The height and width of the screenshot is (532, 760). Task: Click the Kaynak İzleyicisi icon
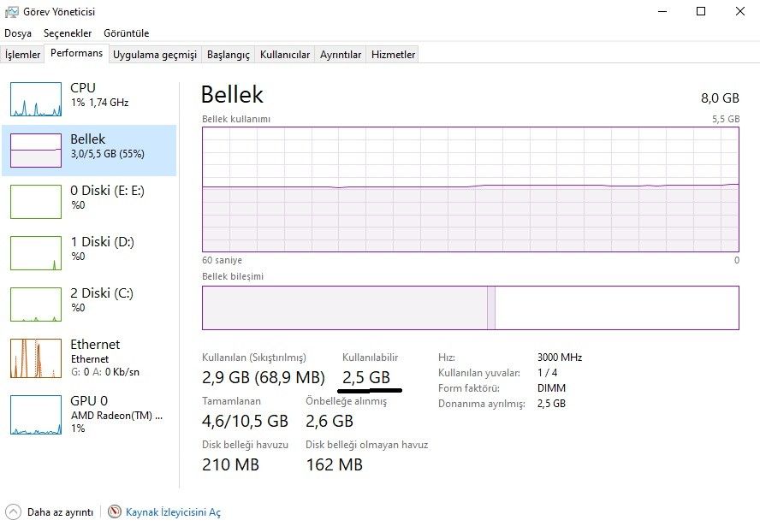(x=116, y=511)
